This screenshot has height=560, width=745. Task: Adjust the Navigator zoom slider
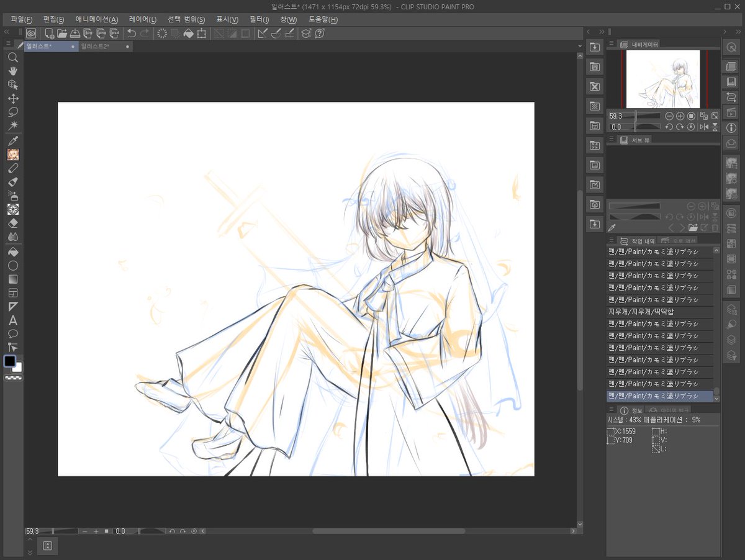pos(635,115)
